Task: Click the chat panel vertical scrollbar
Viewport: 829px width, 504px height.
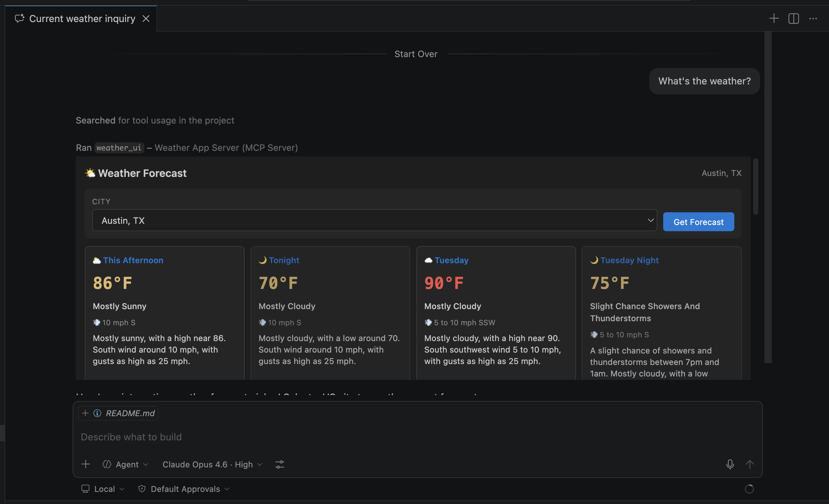Action: [x=768, y=197]
